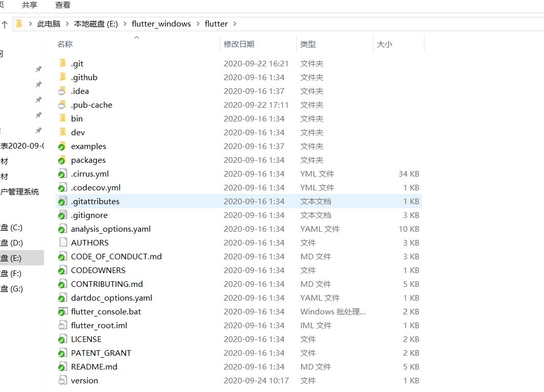Expand chevron after flutter_windows in address bar
544x392 pixels.
point(198,23)
